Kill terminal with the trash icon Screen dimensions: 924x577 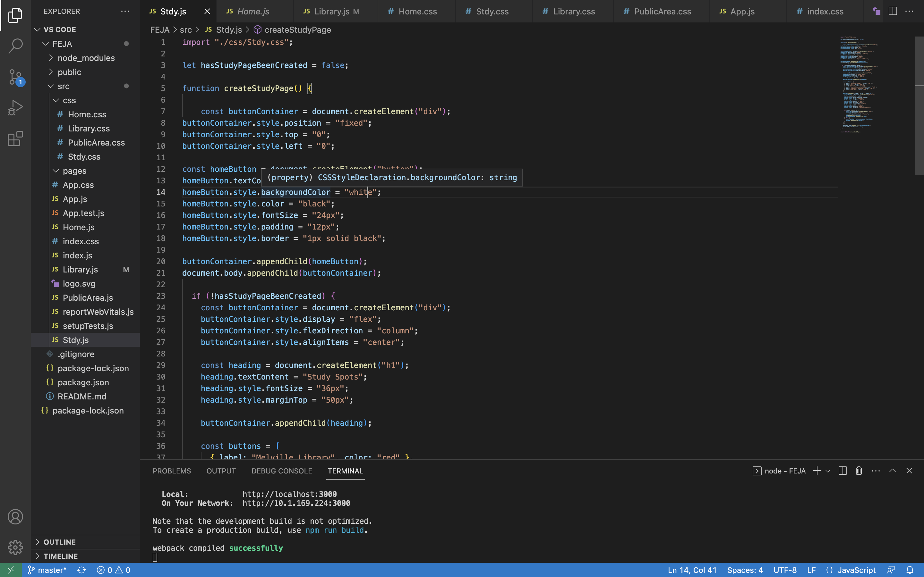coord(859,471)
